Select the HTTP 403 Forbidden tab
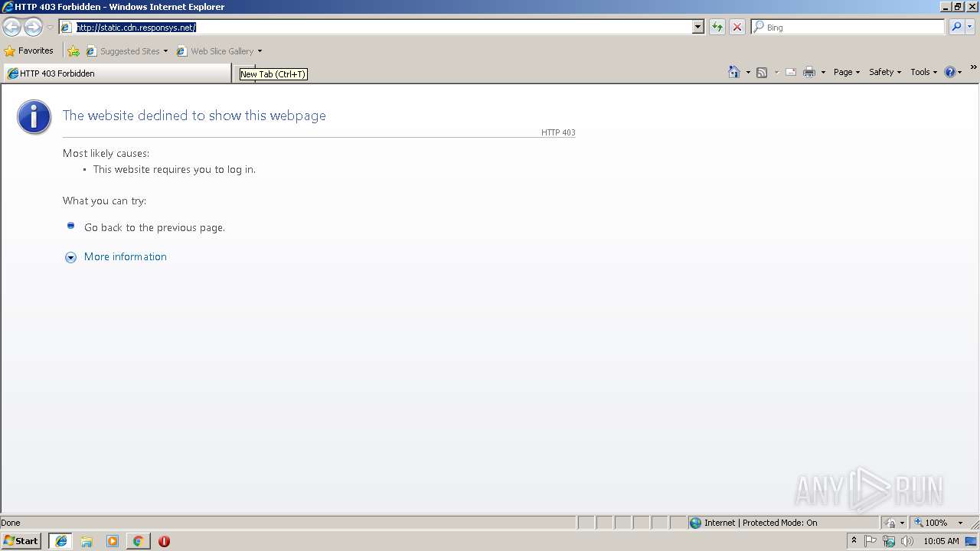The height and width of the screenshot is (551, 980). click(116, 73)
